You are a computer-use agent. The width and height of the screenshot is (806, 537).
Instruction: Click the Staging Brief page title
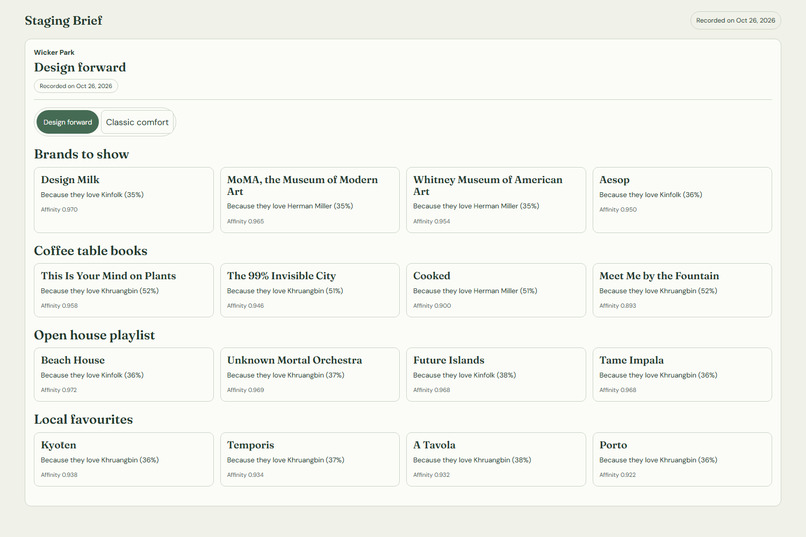click(x=64, y=21)
